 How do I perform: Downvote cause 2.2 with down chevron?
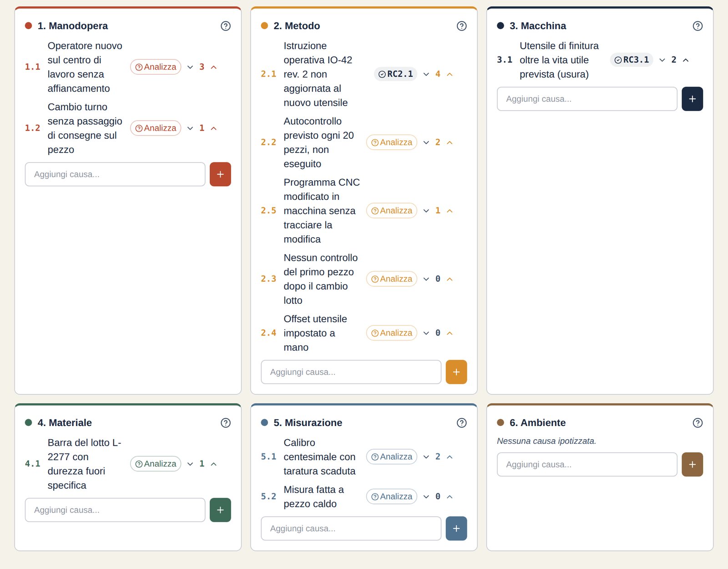point(426,142)
